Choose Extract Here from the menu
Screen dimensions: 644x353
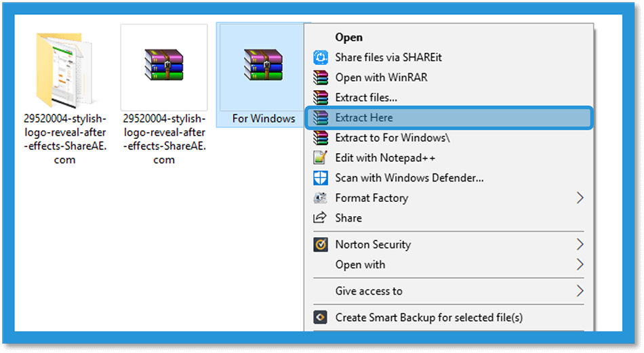(449, 118)
